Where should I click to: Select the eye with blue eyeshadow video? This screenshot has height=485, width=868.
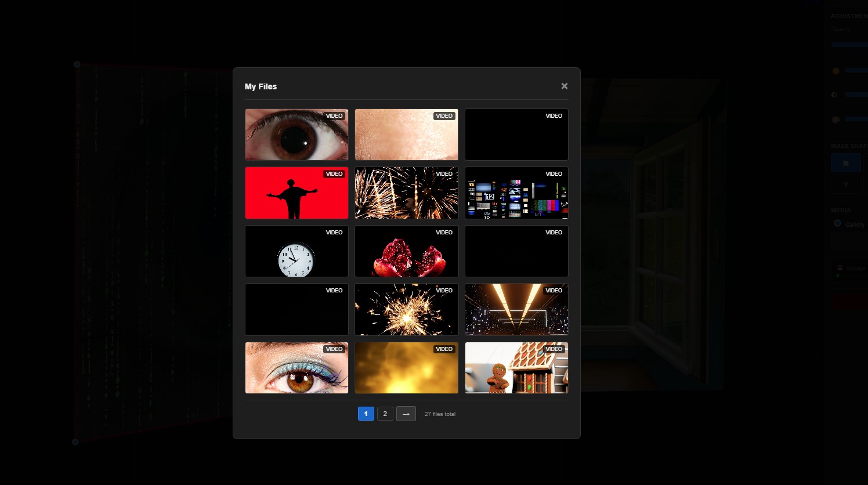296,368
